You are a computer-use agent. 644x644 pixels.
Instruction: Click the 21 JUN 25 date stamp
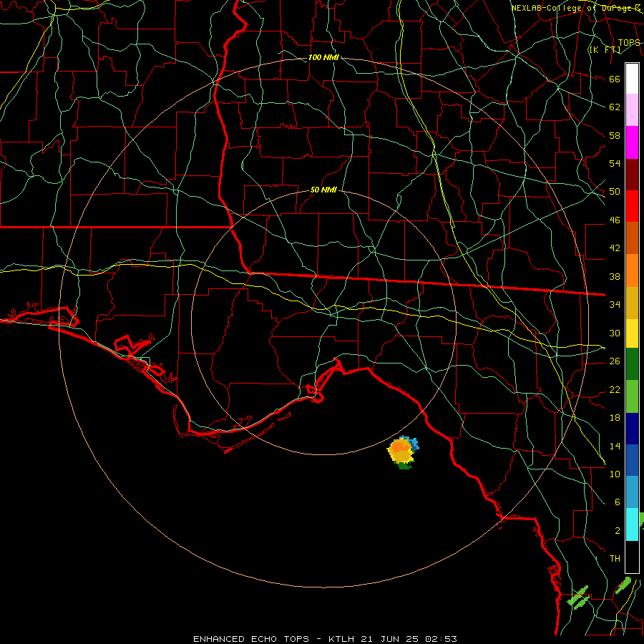391,639
